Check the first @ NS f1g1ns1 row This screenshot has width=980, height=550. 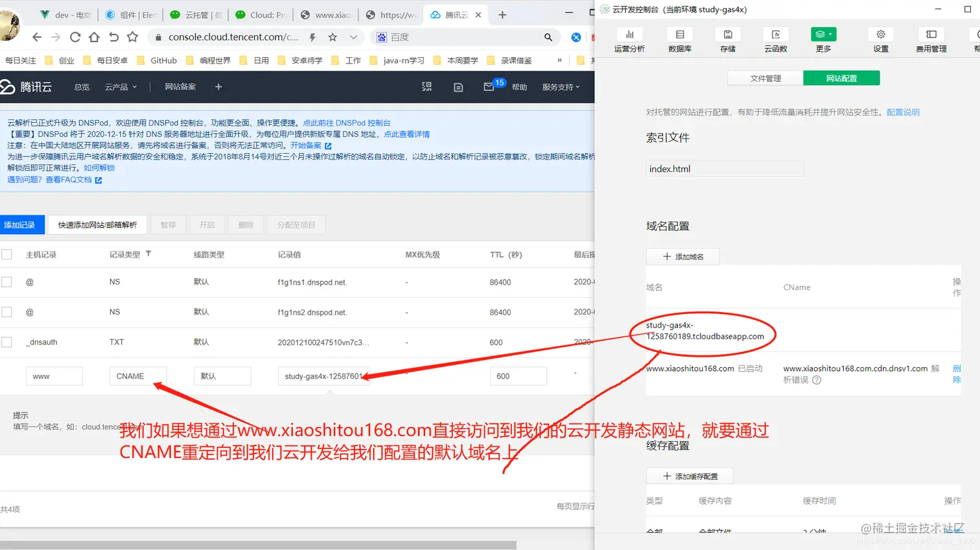point(6,282)
